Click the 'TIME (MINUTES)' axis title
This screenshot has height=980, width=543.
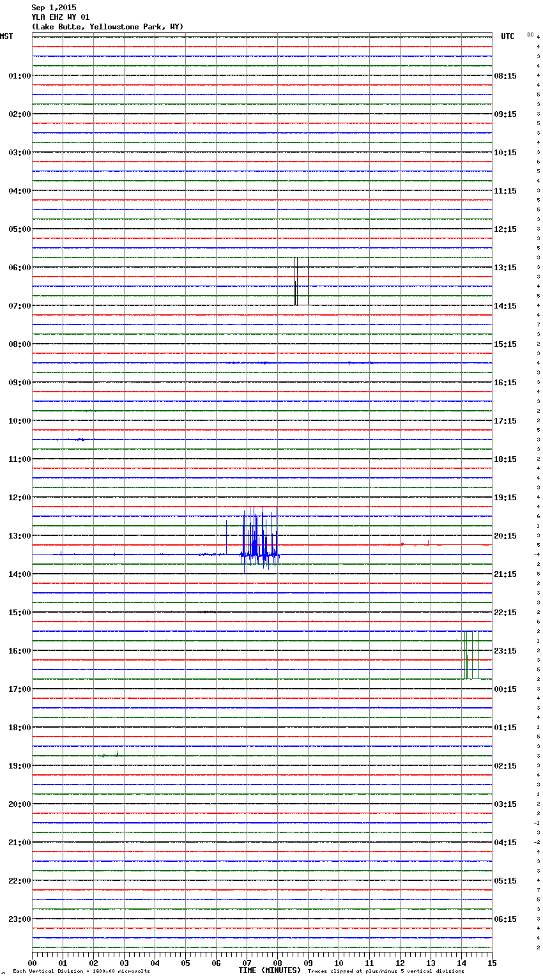(270, 970)
